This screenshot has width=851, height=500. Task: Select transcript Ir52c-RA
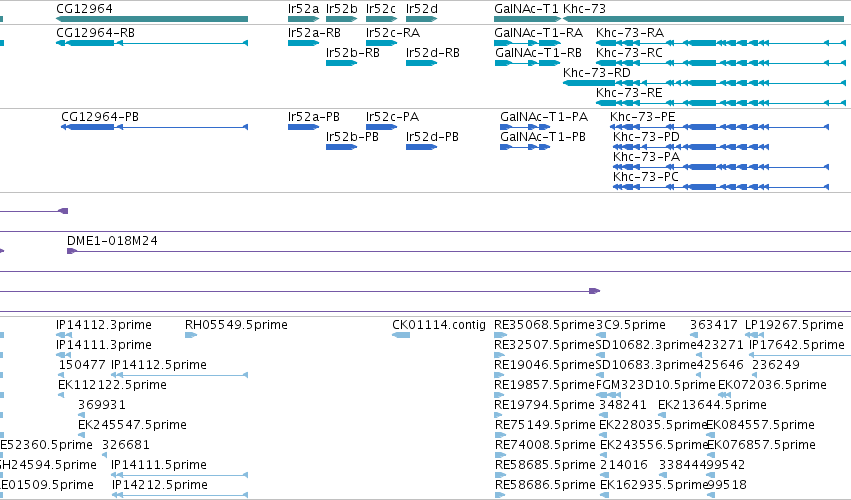click(x=393, y=33)
